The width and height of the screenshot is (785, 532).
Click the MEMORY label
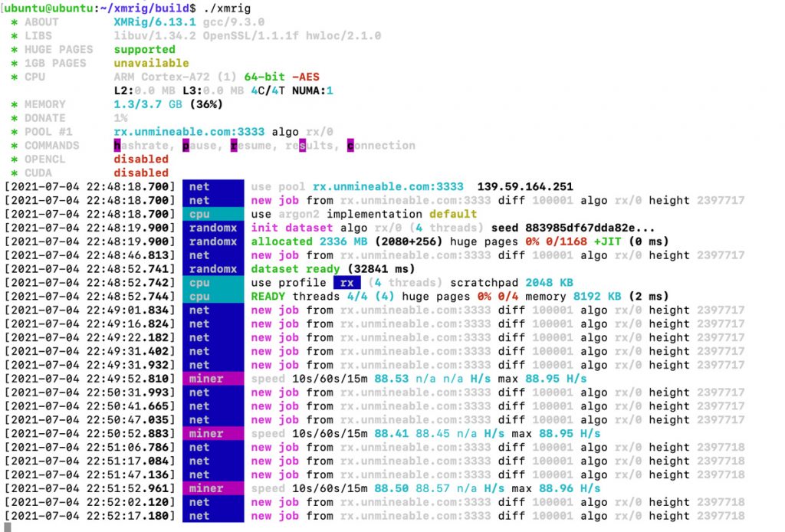[x=45, y=104]
